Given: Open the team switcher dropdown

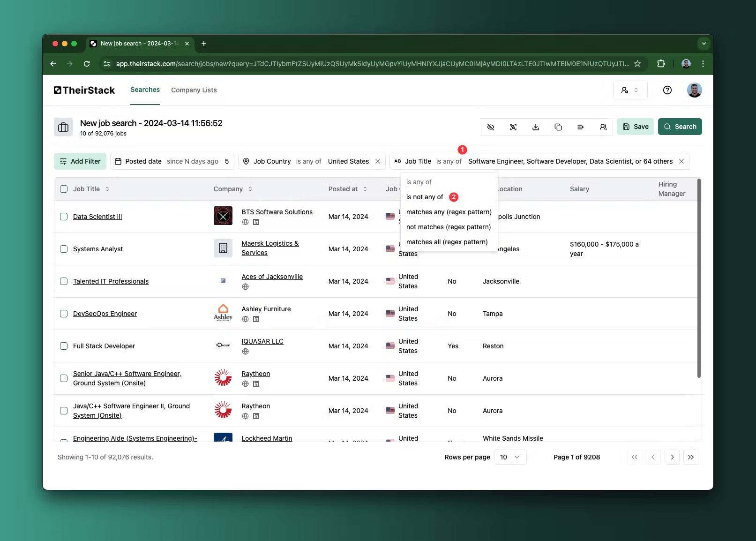Looking at the screenshot, I should point(630,90).
